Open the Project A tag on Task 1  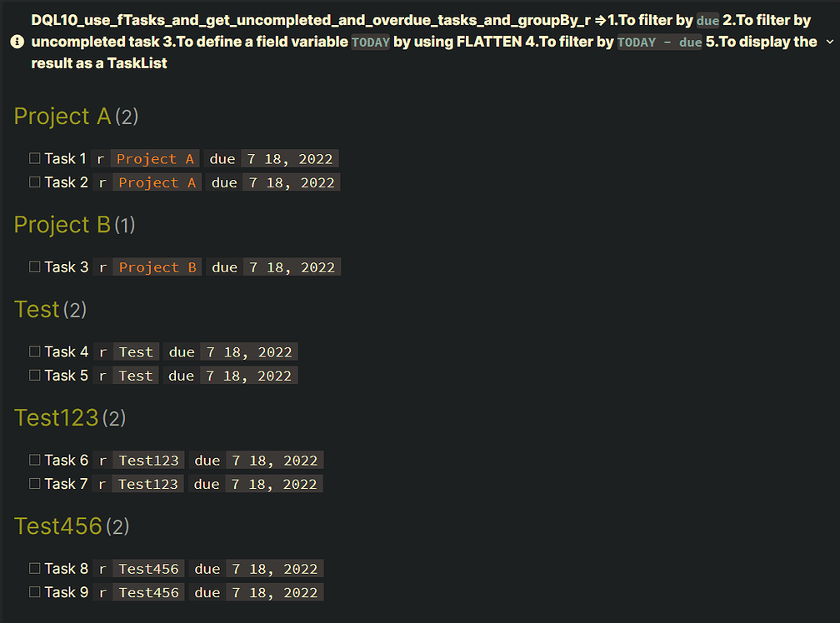click(x=157, y=157)
